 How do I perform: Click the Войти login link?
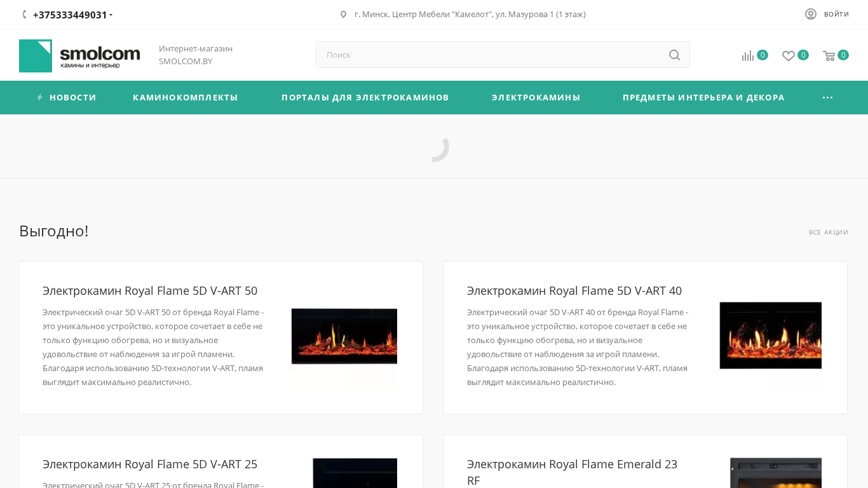836,14
